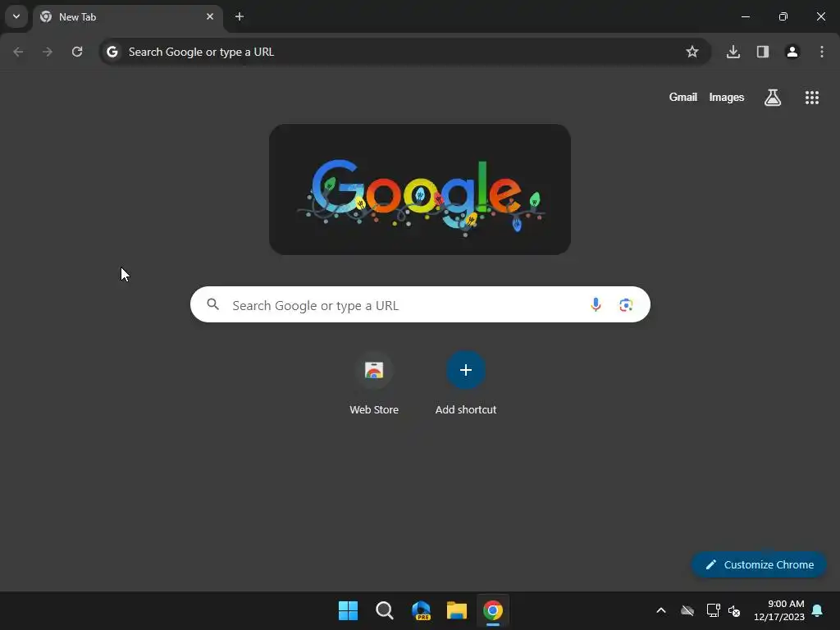The height and width of the screenshot is (630, 840).
Task: Click the Chrome taskbar icon
Action: (x=493, y=610)
